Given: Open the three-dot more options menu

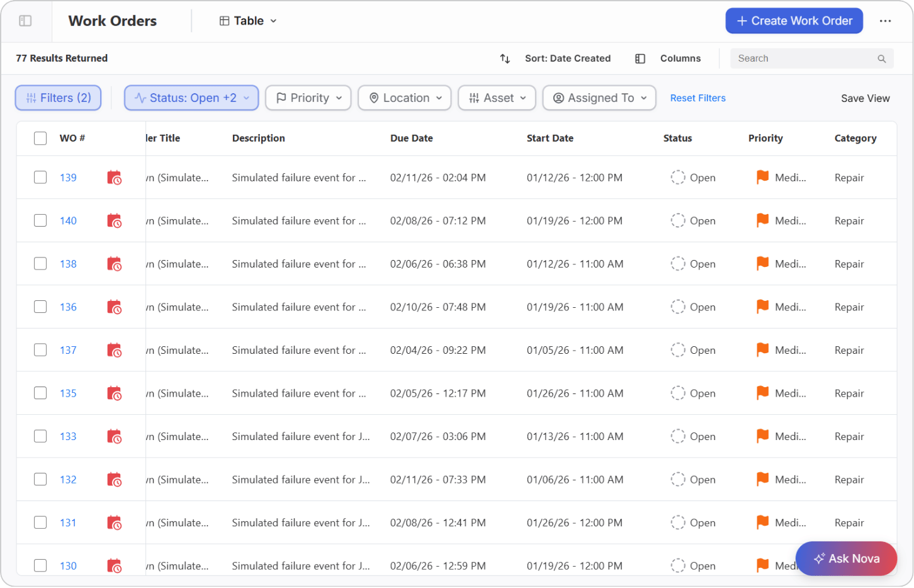Looking at the screenshot, I should [885, 21].
